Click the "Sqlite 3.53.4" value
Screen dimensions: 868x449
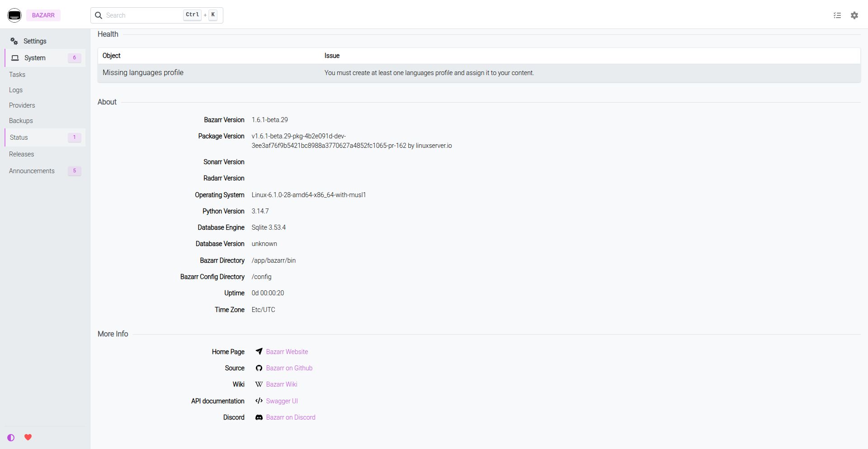[269, 227]
